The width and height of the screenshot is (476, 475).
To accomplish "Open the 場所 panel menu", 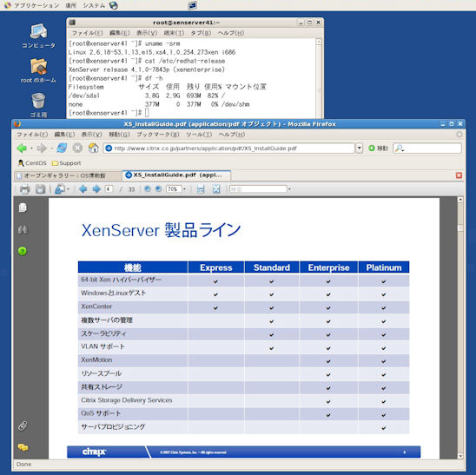I will pyautogui.click(x=71, y=5).
